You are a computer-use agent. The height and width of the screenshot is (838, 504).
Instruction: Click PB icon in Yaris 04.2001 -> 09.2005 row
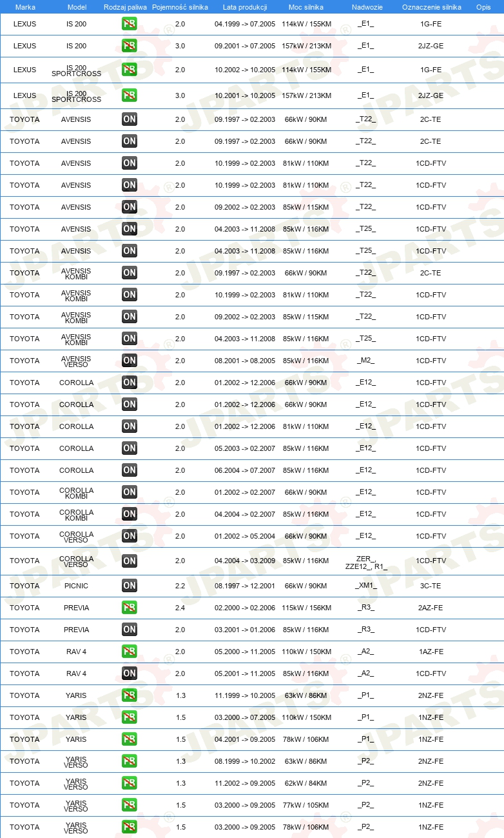[x=130, y=739]
